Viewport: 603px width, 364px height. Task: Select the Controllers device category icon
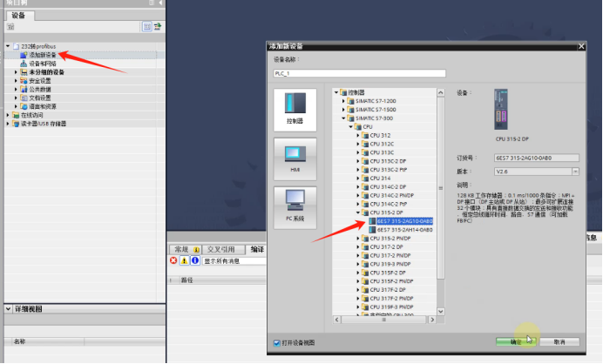coord(295,110)
